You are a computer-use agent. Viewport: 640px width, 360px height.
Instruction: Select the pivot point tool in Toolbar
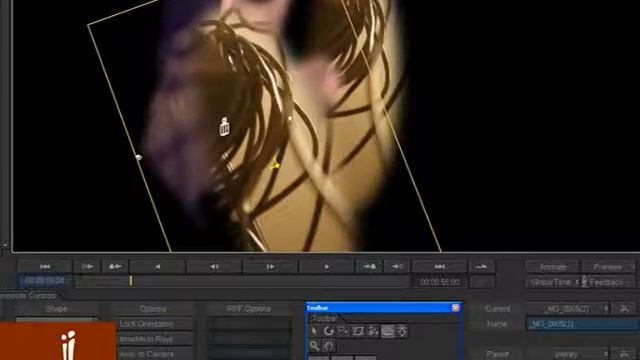point(373,331)
